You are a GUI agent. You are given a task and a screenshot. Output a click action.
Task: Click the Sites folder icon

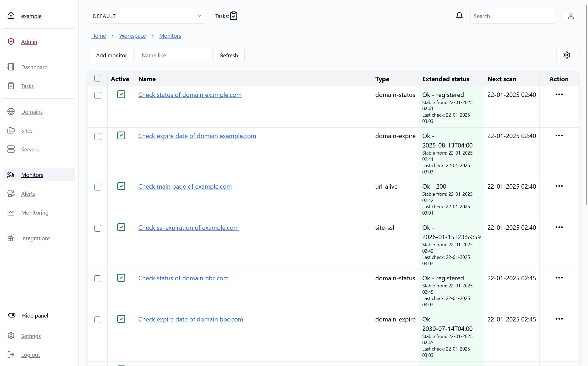click(11, 130)
